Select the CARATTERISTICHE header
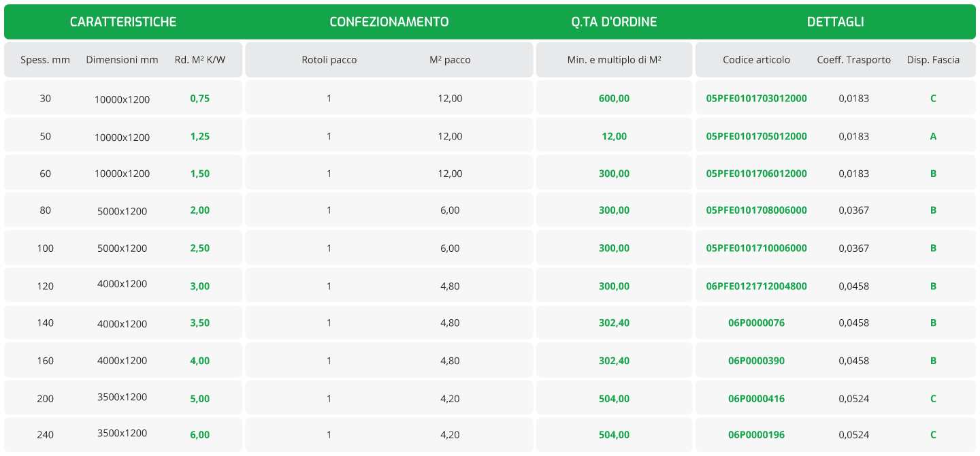980x456 pixels. tap(123, 22)
